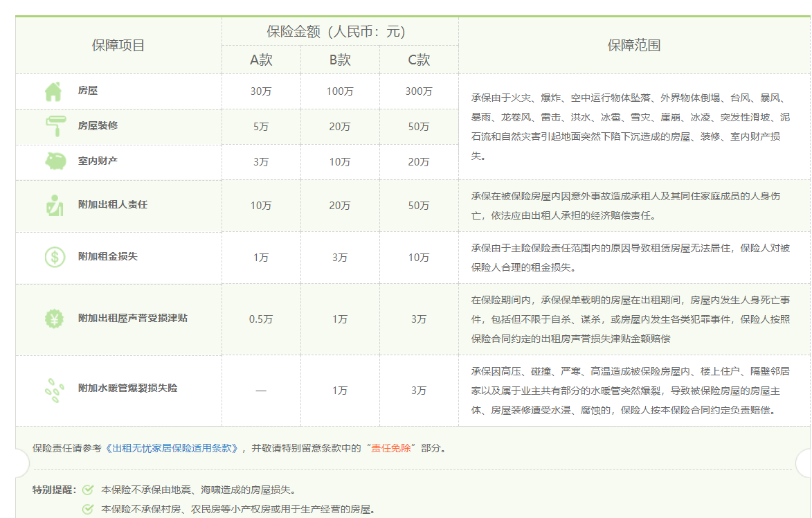Click the 300万 amount in the 房屋 row

point(419,91)
